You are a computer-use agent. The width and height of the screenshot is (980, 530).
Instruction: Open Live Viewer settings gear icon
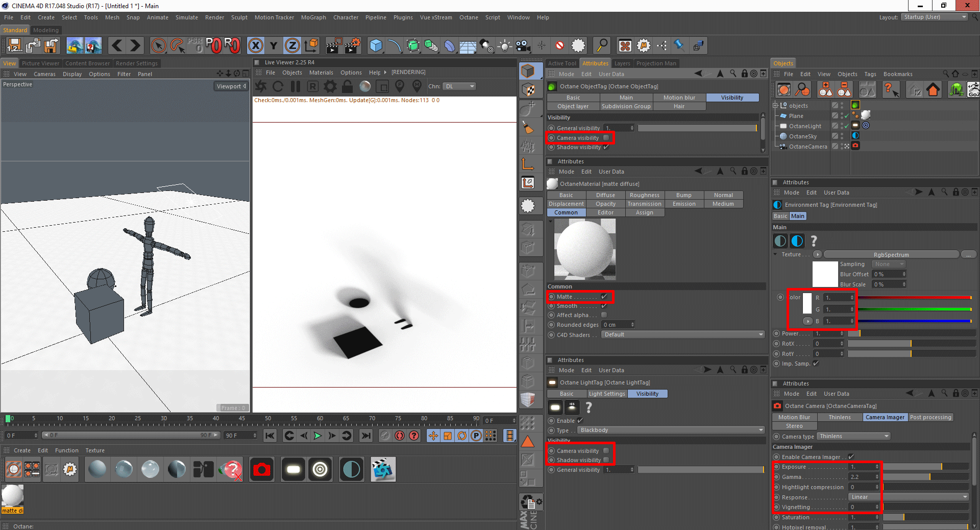pyautogui.click(x=330, y=86)
